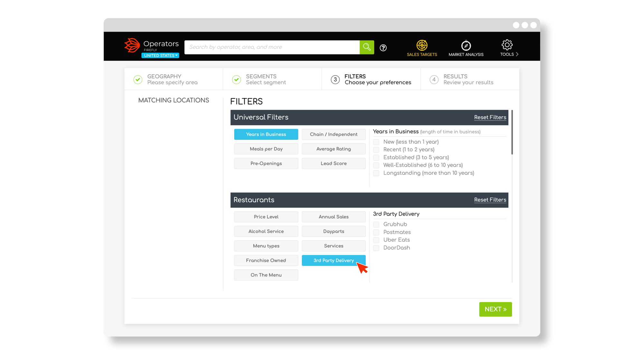Viewport: 644px width, 362px height.
Task: Open the Tools gear icon
Action: click(x=507, y=45)
